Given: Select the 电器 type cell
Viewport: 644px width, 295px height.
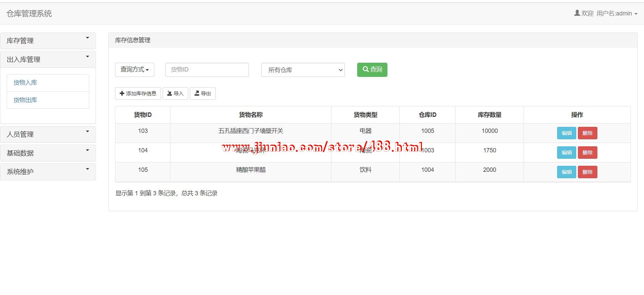Looking at the screenshot, I should pyautogui.click(x=366, y=133).
